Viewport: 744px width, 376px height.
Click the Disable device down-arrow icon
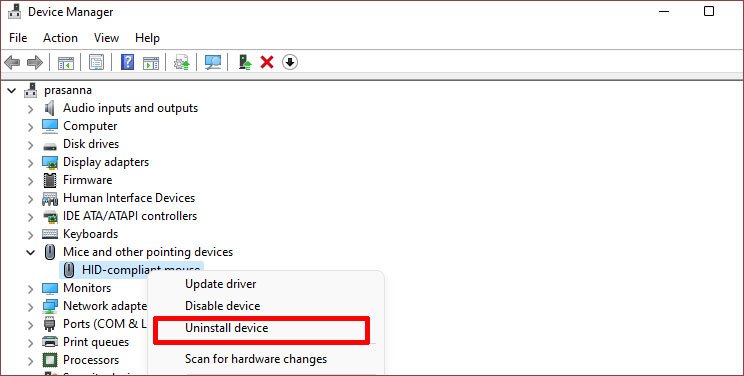[290, 62]
